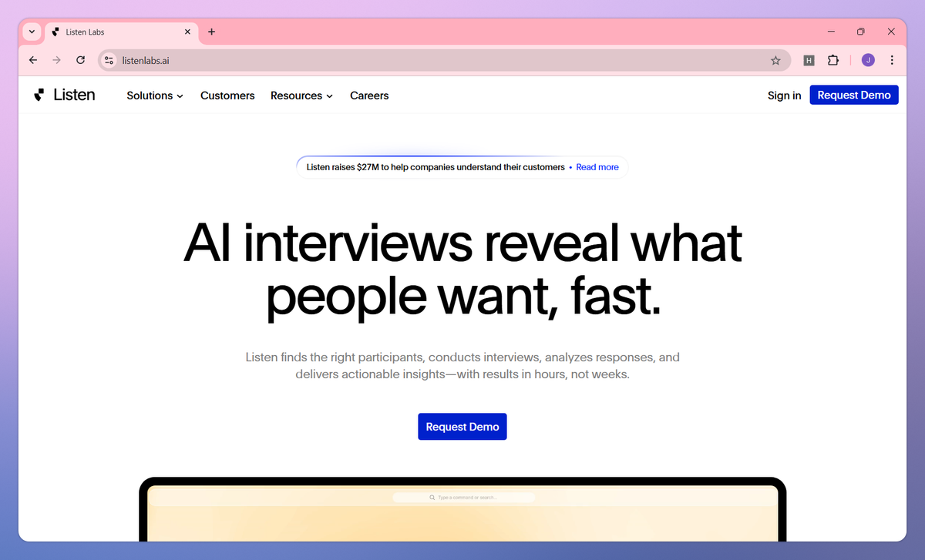Click the Read more link
Viewport: 925px width, 560px height.
click(x=597, y=167)
